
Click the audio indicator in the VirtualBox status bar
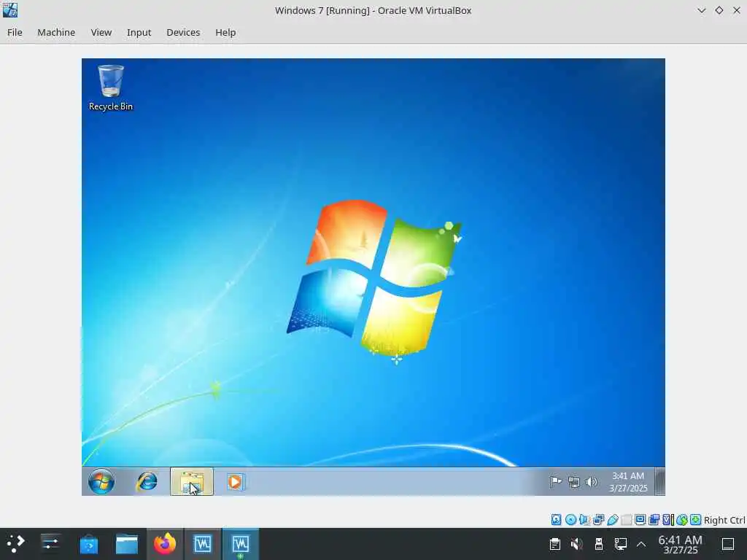[584, 519]
